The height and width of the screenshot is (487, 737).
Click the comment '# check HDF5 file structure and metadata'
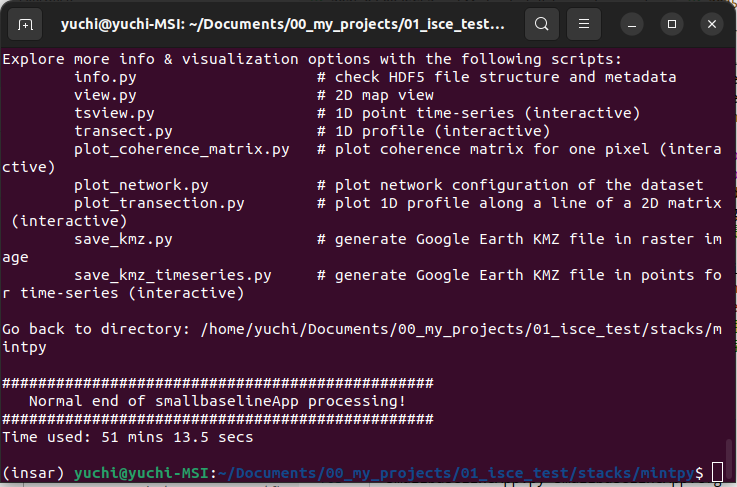496,77
